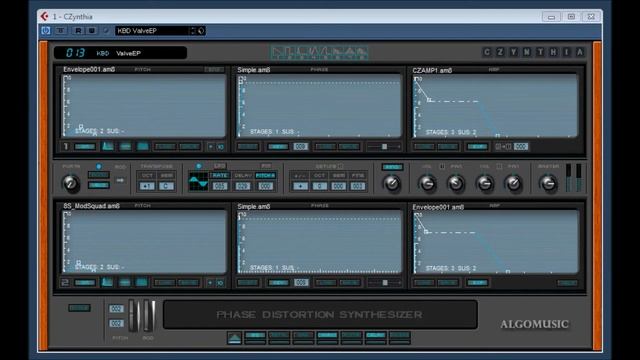Click the LFO sine waveform display
This screenshot has width=640, height=360.
tap(198, 181)
